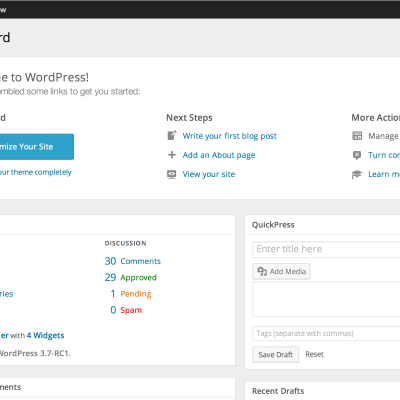400x400 pixels.
Task: Click the DISCUSSION heading text
Action: click(x=126, y=243)
